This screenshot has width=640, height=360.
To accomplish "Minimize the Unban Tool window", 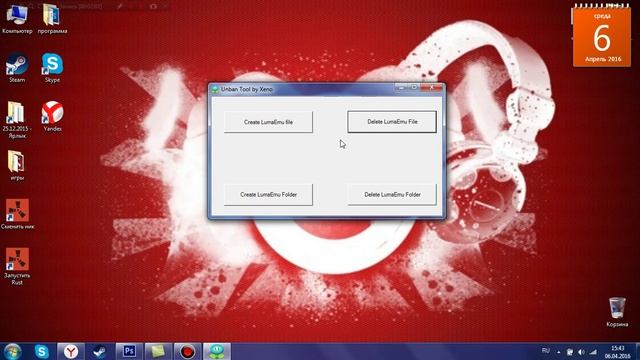I will [x=401, y=88].
